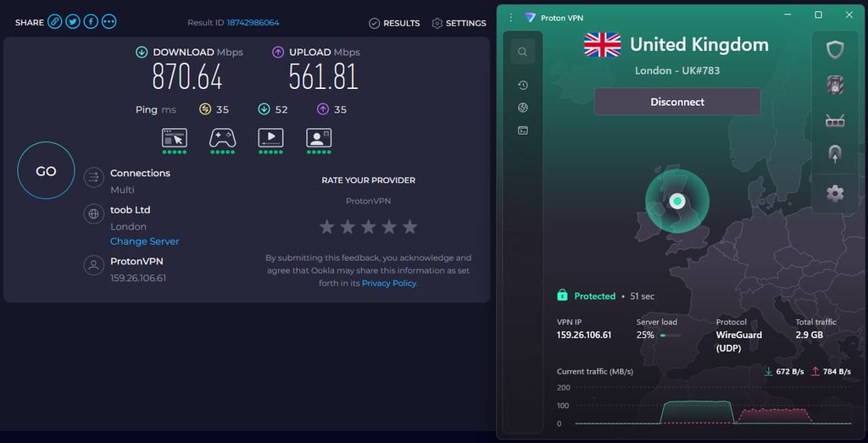The height and width of the screenshot is (443, 868).
Task: Click the video chat rating icon
Action: [319, 138]
